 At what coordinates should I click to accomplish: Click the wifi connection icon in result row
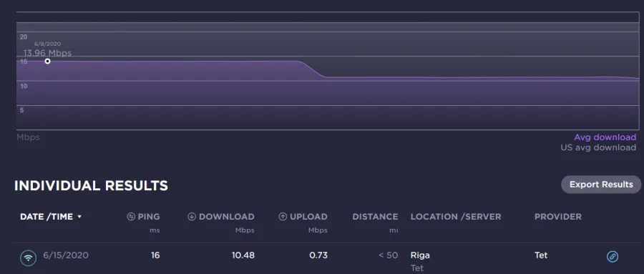point(28,258)
